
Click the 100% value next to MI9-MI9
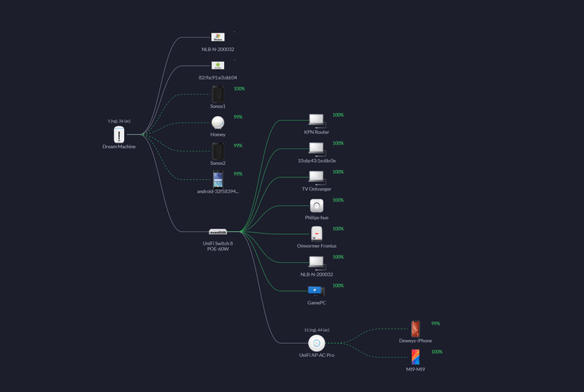(437, 352)
